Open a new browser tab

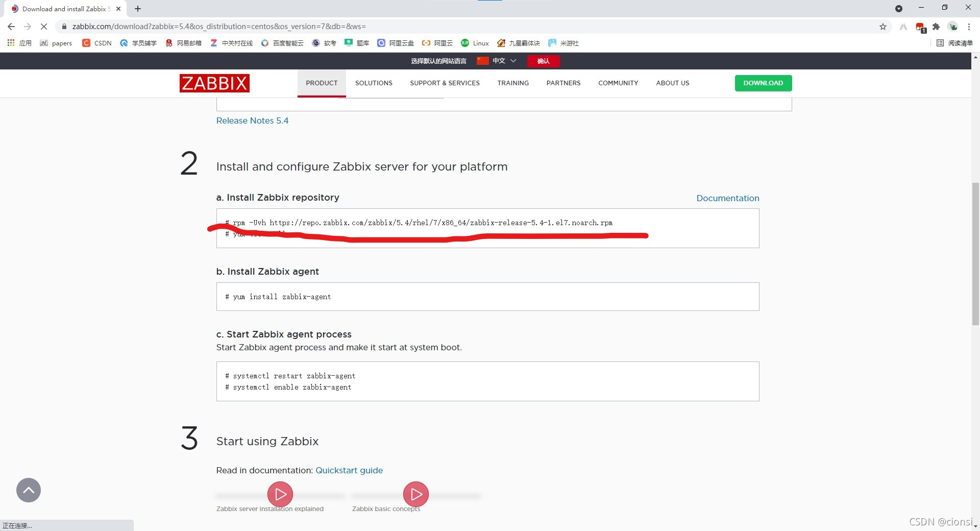(138, 9)
